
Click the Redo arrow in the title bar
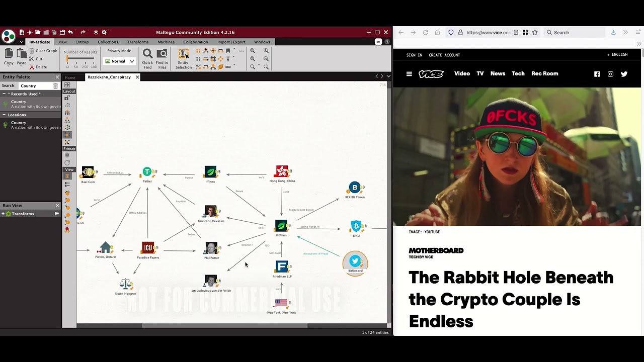pos(83,32)
